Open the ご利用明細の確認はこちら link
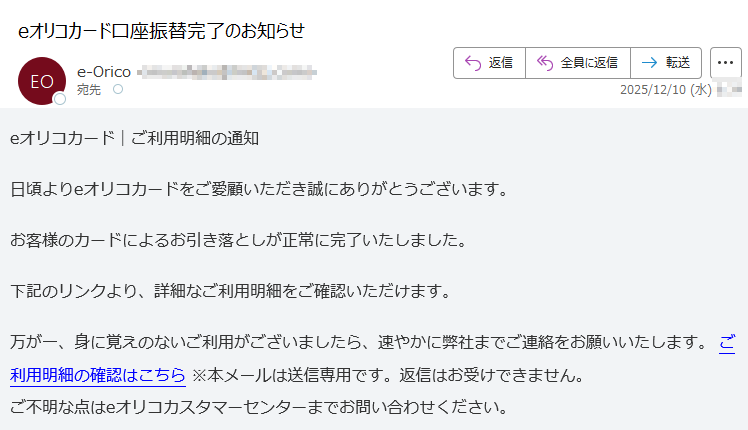 [98, 375]
